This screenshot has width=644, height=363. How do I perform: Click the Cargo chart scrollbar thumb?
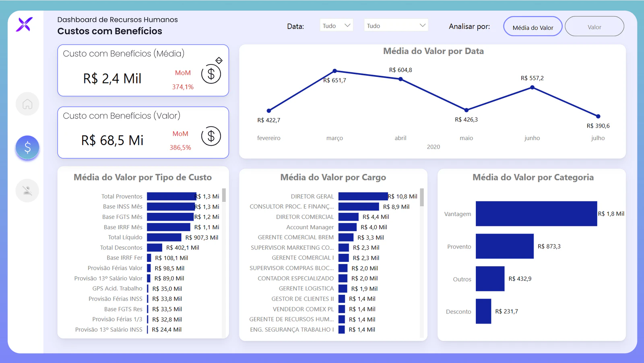[x=422, y=197]
